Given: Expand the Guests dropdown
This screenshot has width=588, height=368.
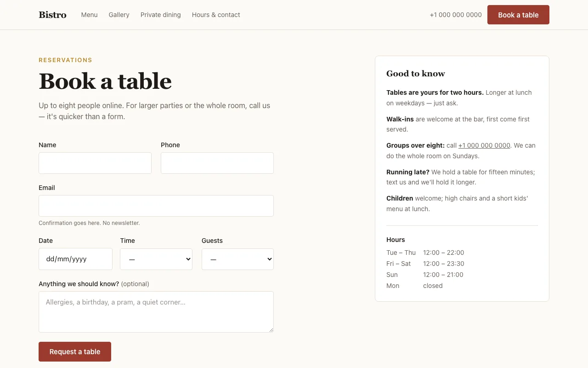Looking at the screenshot, I should click(237, 259).
